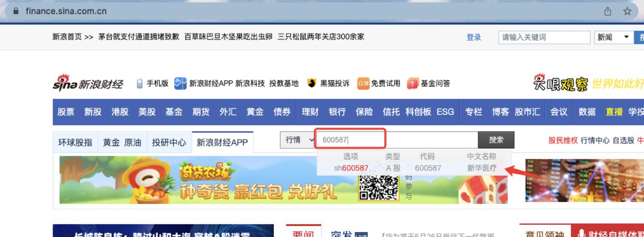The height and width of the screenshot is (237, 644).
Task: Open 直播 in navigation bar
Action: (614, 112)
